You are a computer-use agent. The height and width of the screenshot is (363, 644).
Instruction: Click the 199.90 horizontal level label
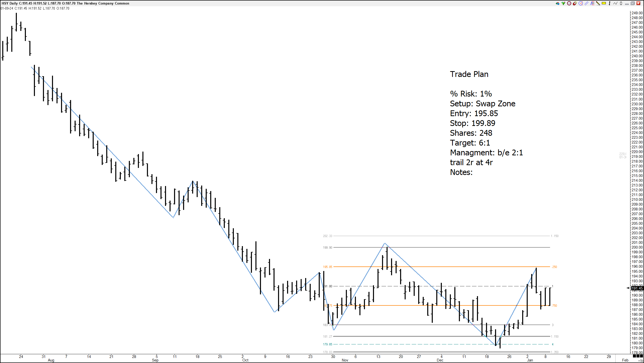coord(327,248)
